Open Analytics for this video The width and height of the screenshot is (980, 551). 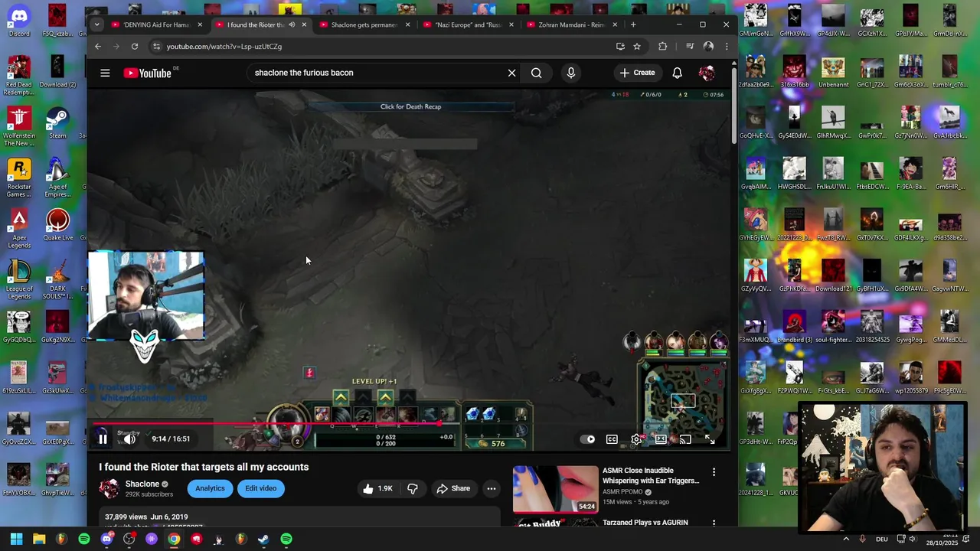[x=210, y=488]
